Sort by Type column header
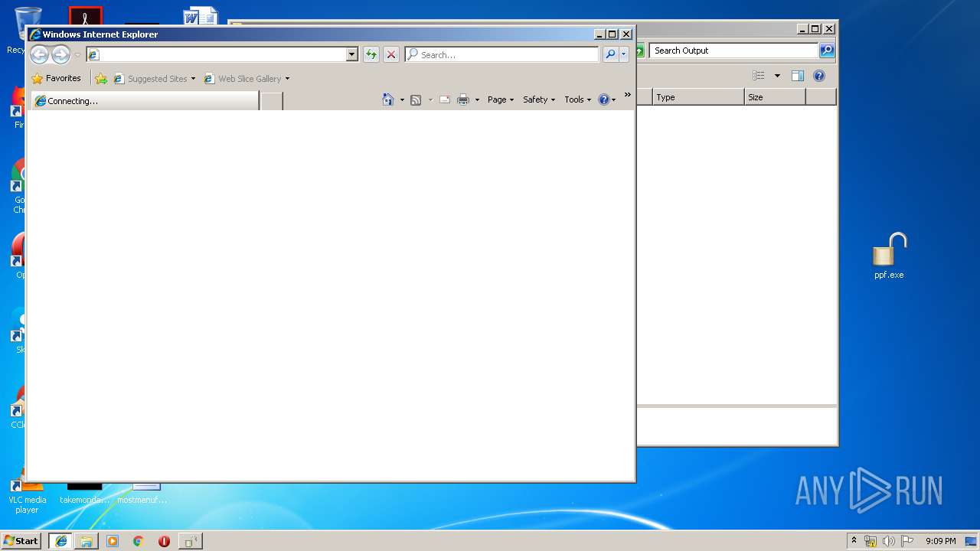Viewport: 980px width, 551px height. tap(698, 97)
